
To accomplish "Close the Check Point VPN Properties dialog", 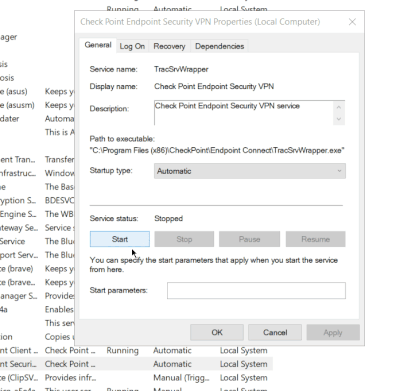I will (352, 22).
